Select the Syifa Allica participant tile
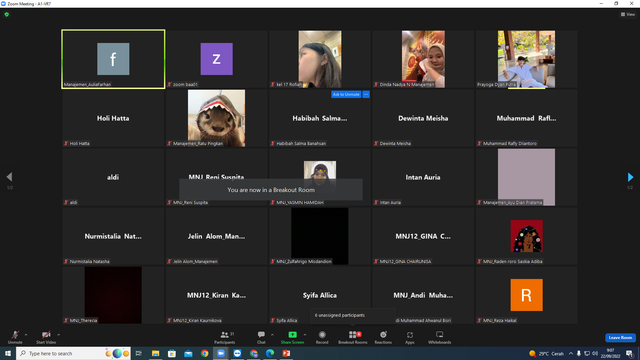The width and height of the screenshot is (640, 360). [x=320, y=295]
